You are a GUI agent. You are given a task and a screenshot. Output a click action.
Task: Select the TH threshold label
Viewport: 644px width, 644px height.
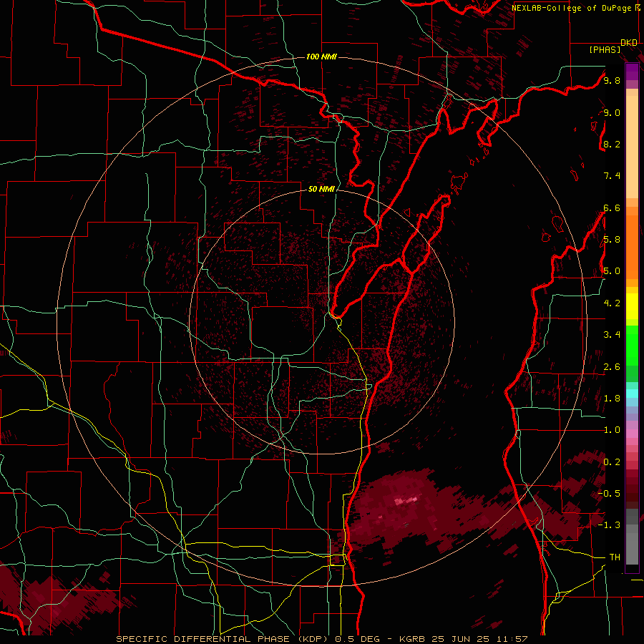tap(615, 557)
